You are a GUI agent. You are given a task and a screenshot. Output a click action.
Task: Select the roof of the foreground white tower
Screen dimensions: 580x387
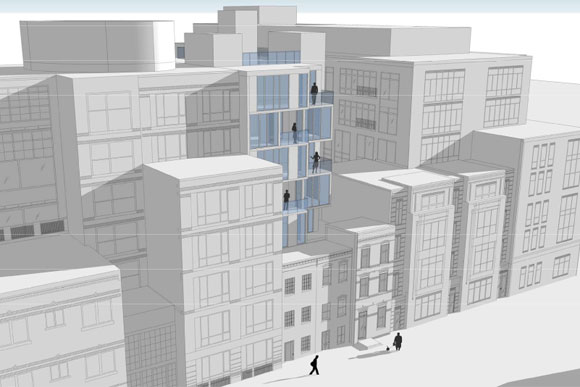212,167
